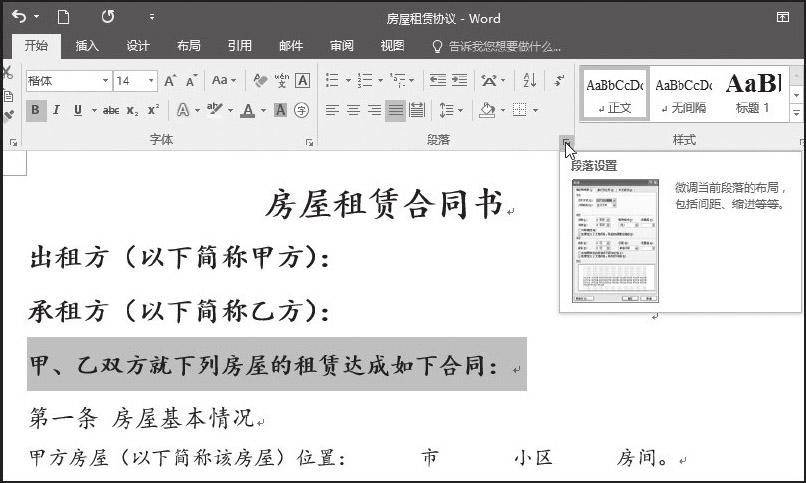This screenshot has width=806, height=483.
Task: Apply text highlight color
Action: coord(215,109)
